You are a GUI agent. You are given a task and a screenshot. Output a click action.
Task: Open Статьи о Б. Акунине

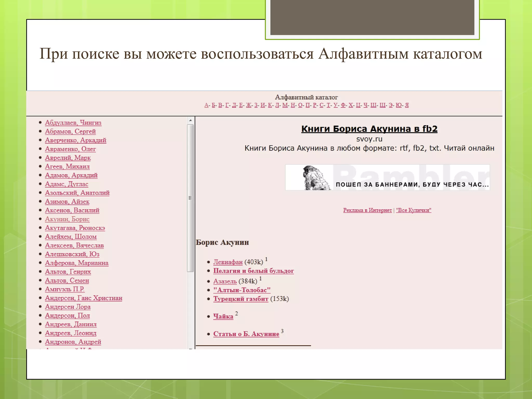tap(246, 334)
